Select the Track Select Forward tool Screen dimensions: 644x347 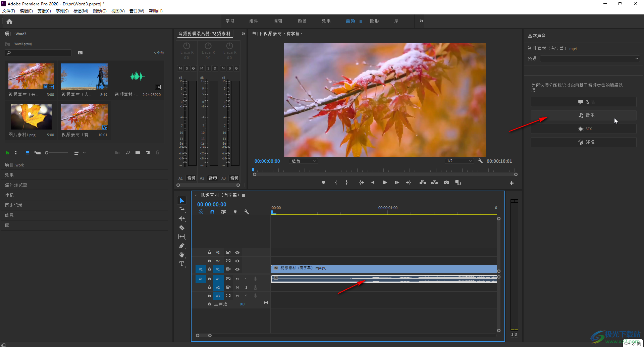[182, 209]
